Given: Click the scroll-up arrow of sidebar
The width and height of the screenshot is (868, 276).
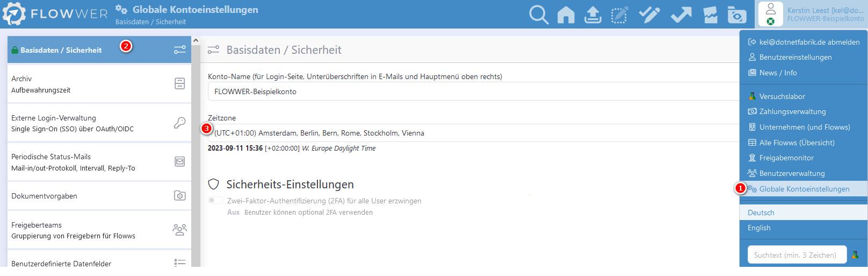Looking at the screenshot, I should tap(196, 40).
